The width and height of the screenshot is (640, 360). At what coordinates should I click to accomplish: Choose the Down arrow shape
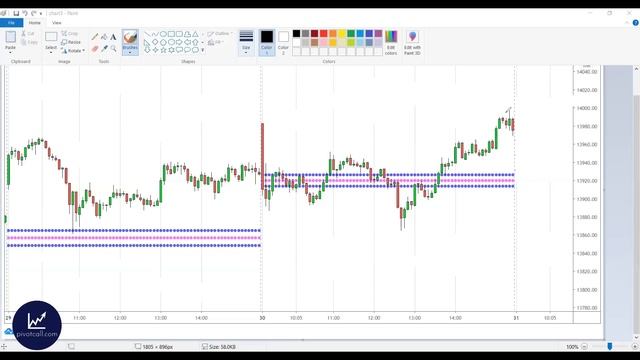click(x=147, y=50)
